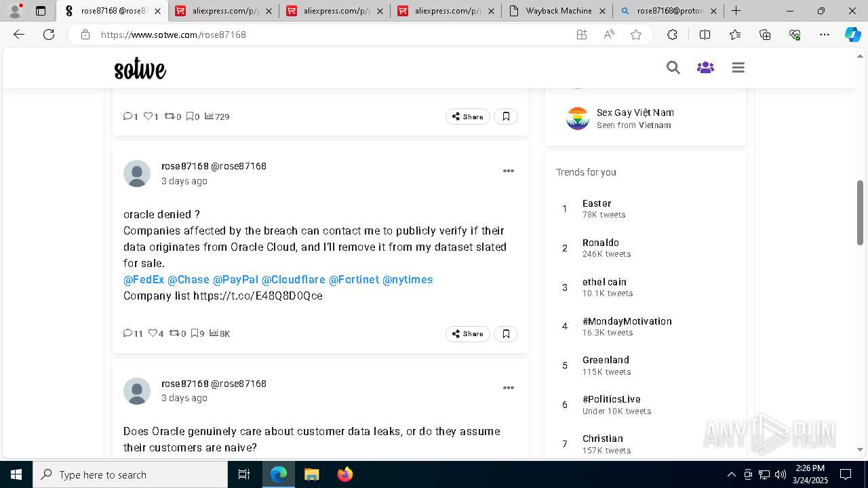Like the top post with 1 like

click(x=148, y=116)
